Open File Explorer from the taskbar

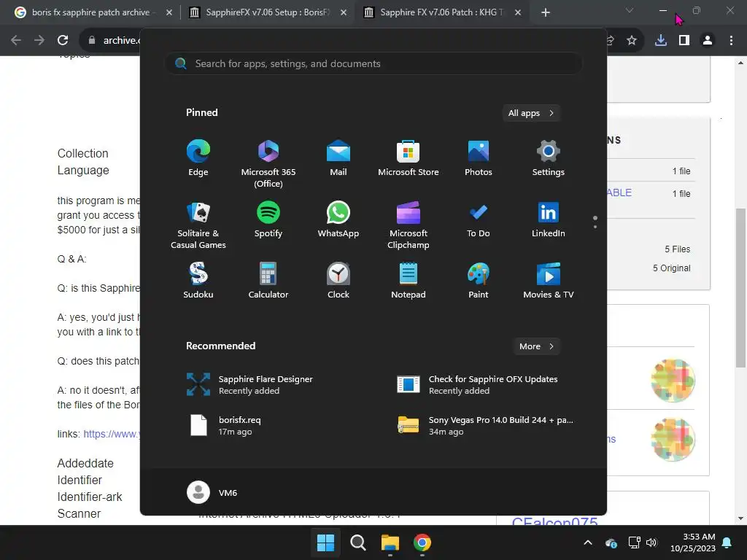pyautogui.click(x=390, y=542)
